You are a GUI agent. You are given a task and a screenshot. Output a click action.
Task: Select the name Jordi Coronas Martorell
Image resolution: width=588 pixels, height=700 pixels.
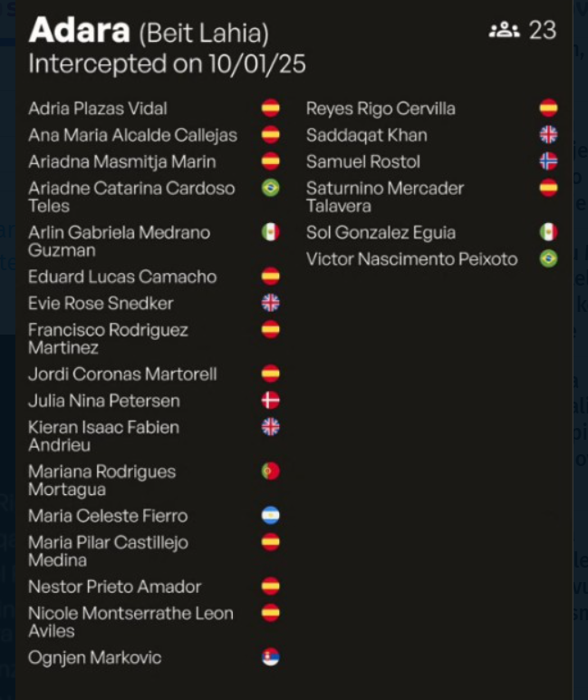[x=122, y=374]
